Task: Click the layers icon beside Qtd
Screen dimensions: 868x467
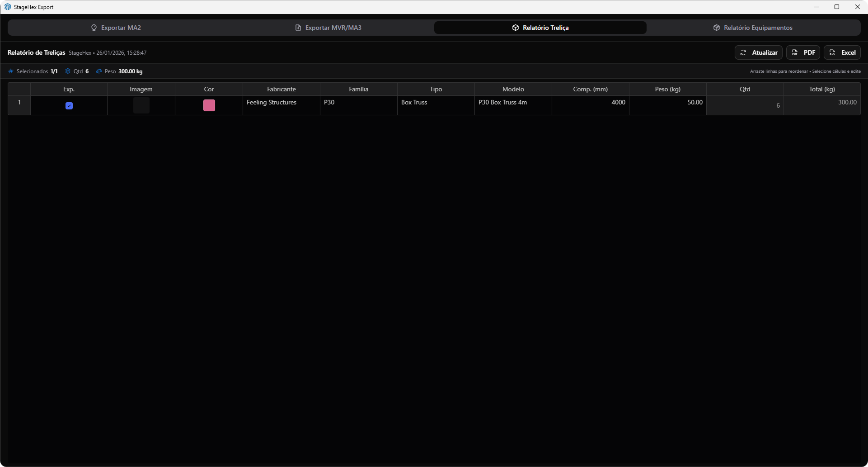Action: [68, 71]
